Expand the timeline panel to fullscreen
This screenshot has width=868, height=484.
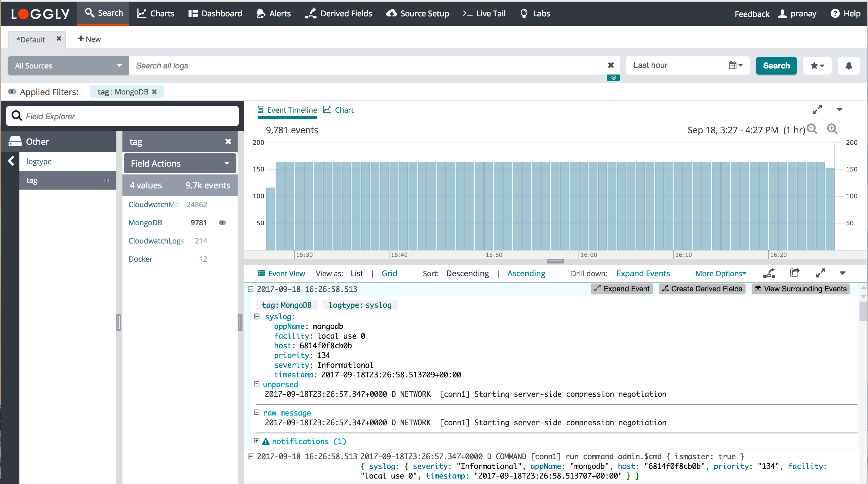tap(817, 109)
